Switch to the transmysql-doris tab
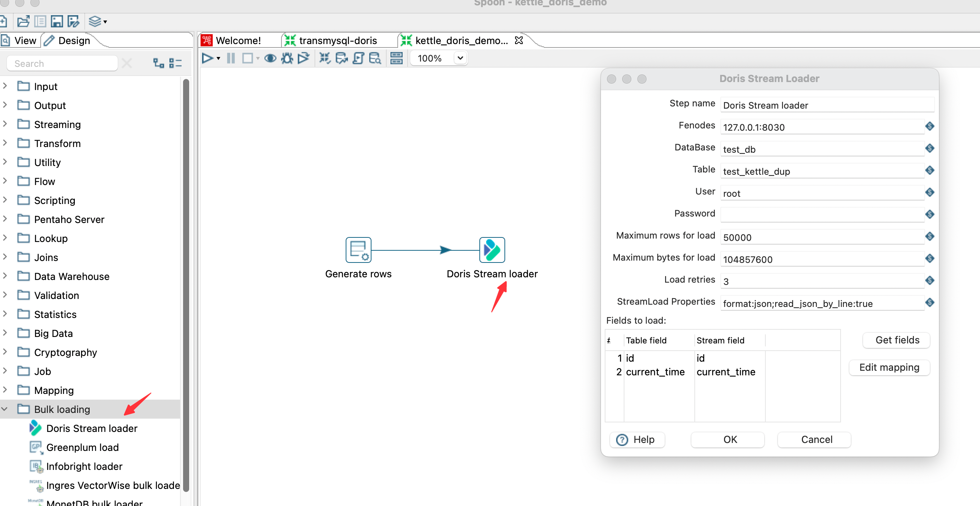Screen dimensions: 980x506 [x=337, y=40]
